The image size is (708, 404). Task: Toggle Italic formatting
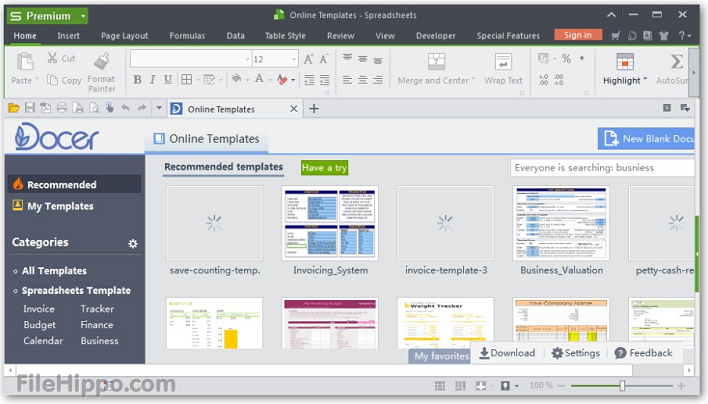(x=153, y=80)
